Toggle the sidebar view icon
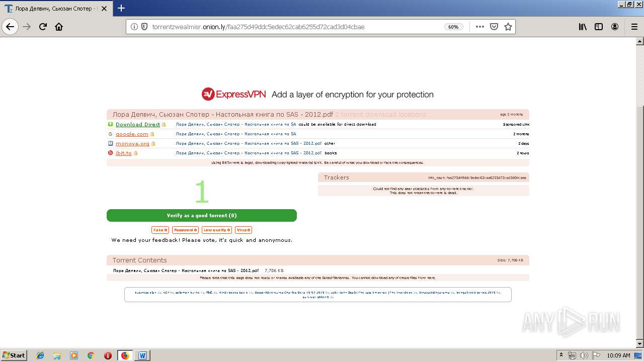644x362 pixels. pos(599,27)
